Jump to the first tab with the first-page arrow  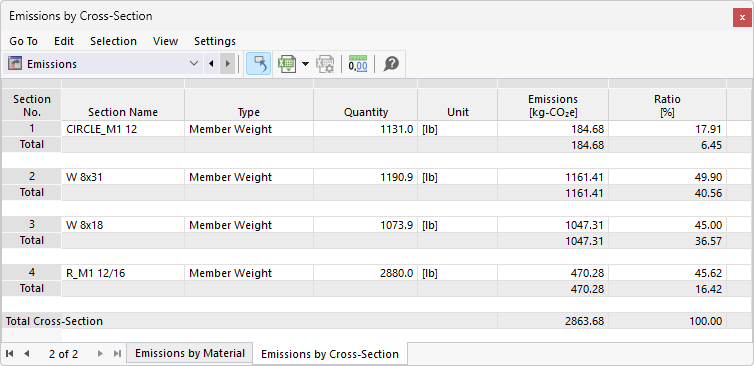click(10, 354)
